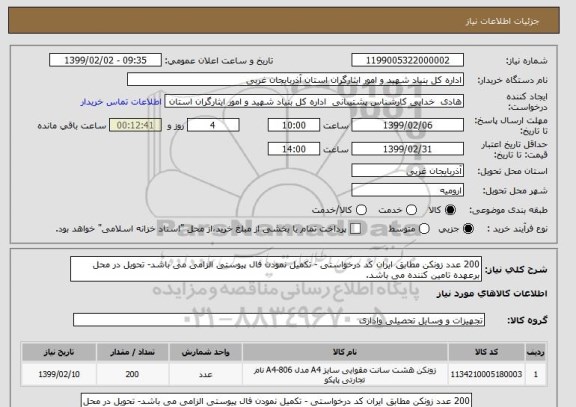Click the unit cell عدد
Screen dimensions: 576x407
point(205,374)
